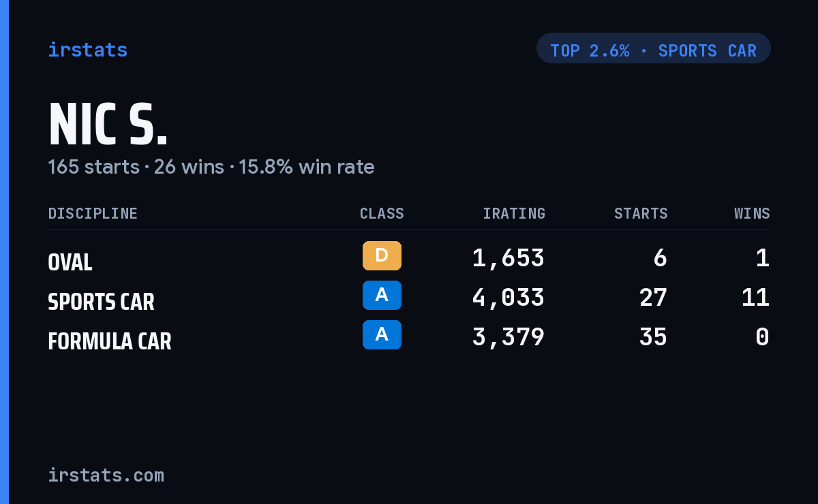This screenshot has height=504, width=818.
Task: Click the WINS column header
Action: pos(752,213)
